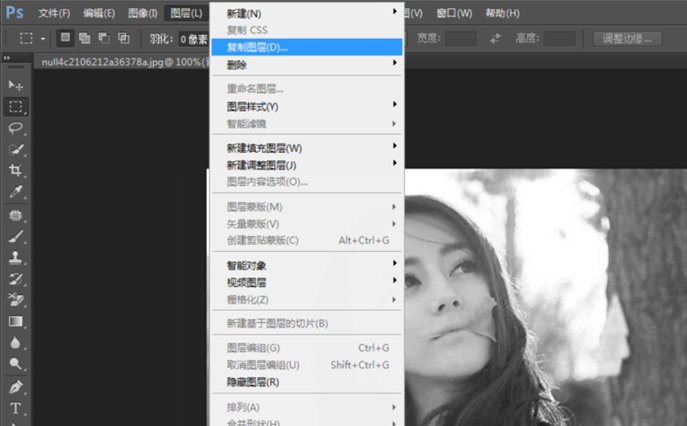Select the Spot Healing Brush tool
The width and height of the screenshot is (687, 426).
16,215
